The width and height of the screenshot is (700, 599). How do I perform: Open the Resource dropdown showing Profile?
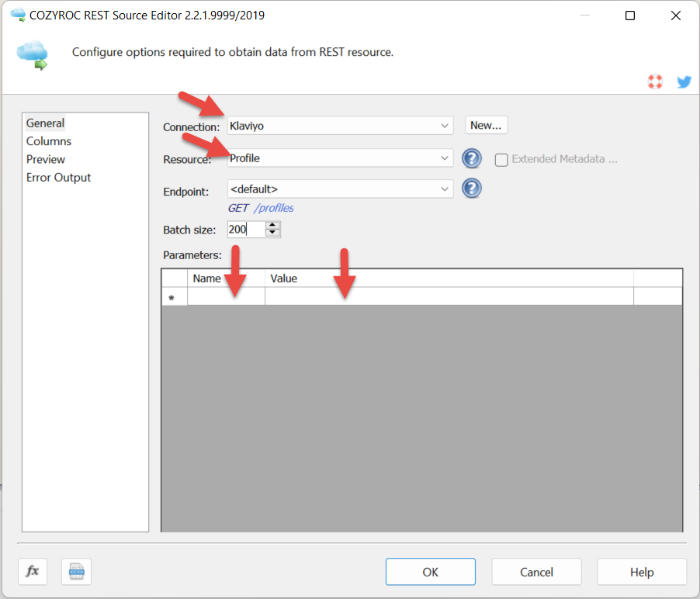coord(340,158)
